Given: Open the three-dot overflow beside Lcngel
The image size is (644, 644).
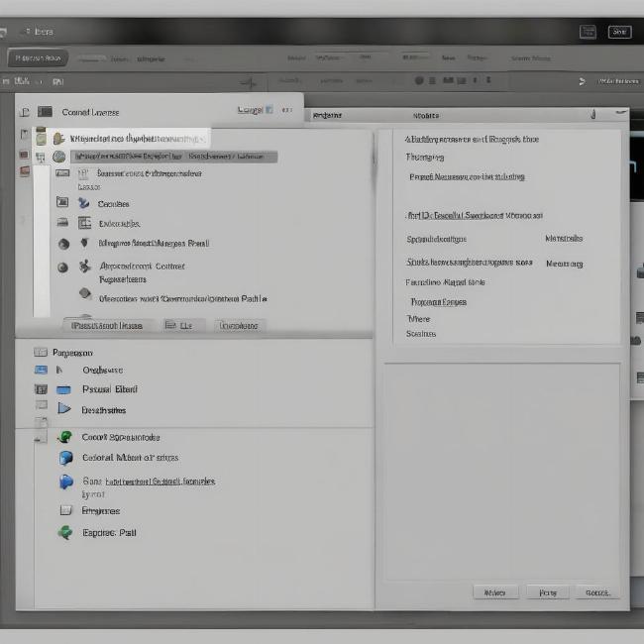Looking at the screenshot, I should [x=287, y=110].
